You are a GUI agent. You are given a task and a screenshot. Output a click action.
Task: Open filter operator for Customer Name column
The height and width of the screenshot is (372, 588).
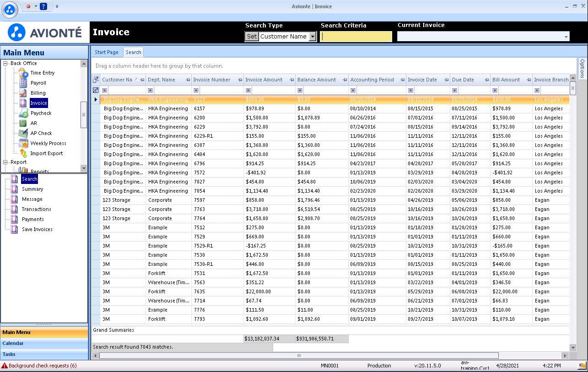105,90
